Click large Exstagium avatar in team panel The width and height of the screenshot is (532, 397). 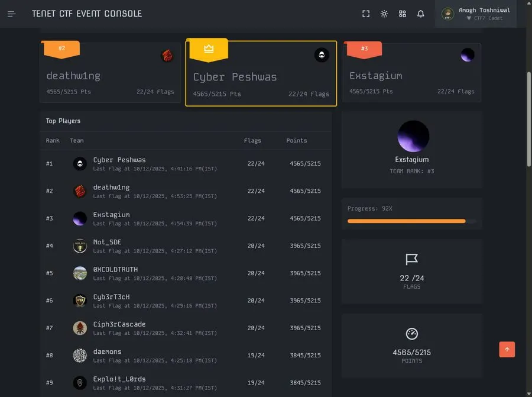click(413, 136)
